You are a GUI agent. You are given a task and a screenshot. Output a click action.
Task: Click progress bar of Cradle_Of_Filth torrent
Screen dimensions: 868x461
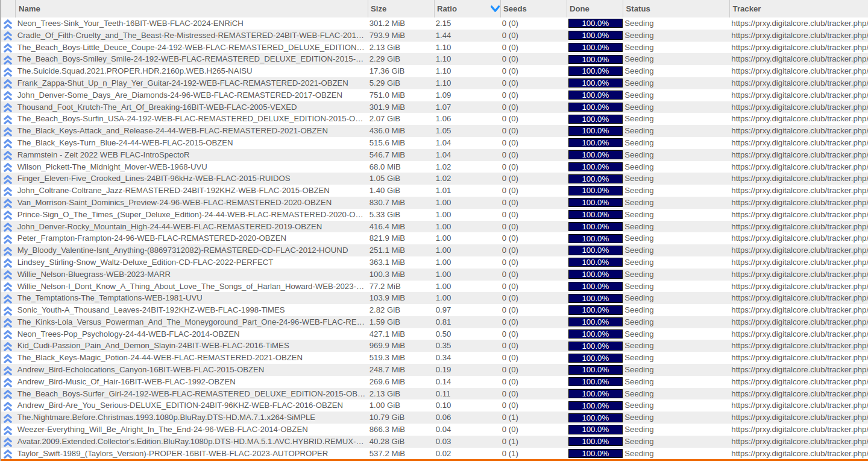click(x=595, y=36)
